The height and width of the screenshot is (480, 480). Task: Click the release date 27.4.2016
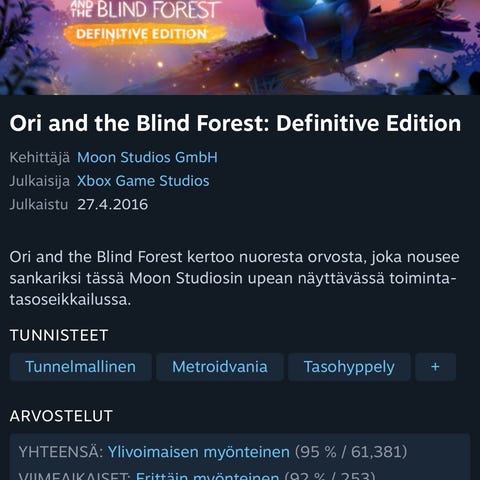click(x=113, y=204)
